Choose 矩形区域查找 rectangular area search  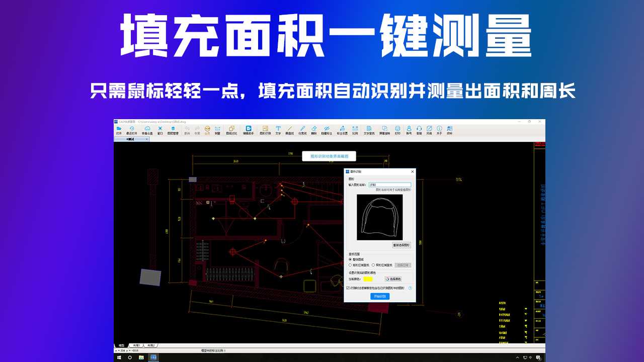[358, 265]
